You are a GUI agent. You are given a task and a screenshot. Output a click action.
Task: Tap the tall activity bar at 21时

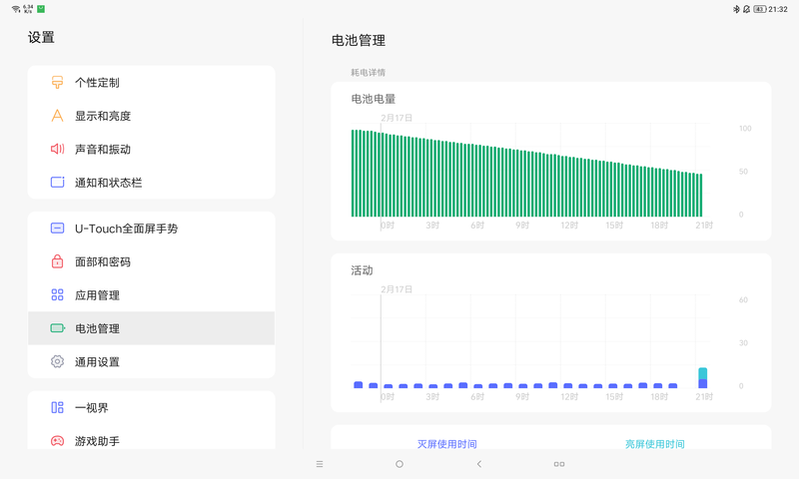[703, 377]
